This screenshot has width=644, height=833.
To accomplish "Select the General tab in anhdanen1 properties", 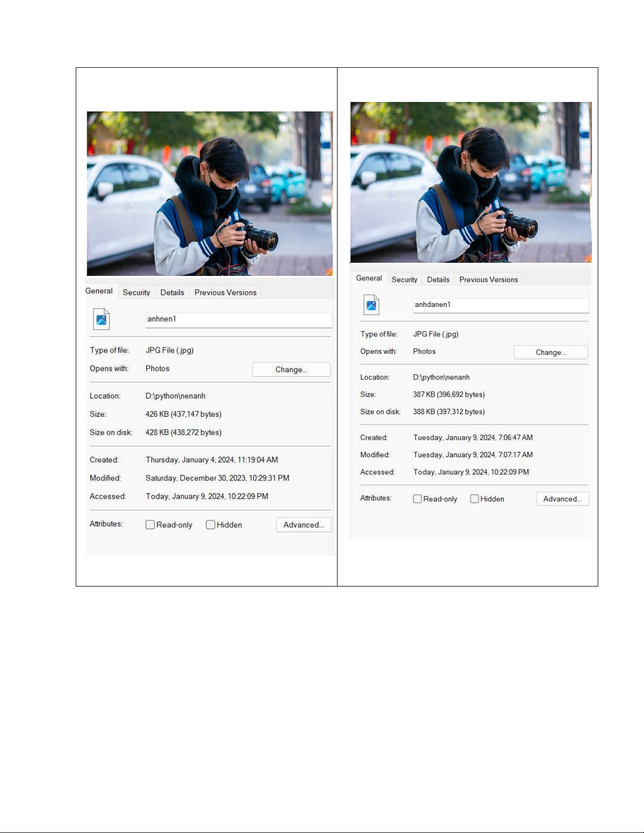I will click(369, 278).
